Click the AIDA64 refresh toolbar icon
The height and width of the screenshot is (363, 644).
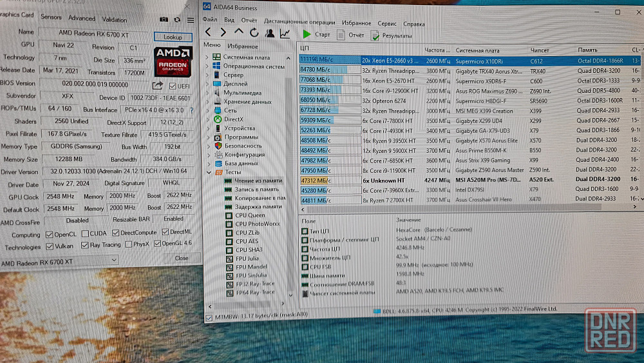point(254,32)
